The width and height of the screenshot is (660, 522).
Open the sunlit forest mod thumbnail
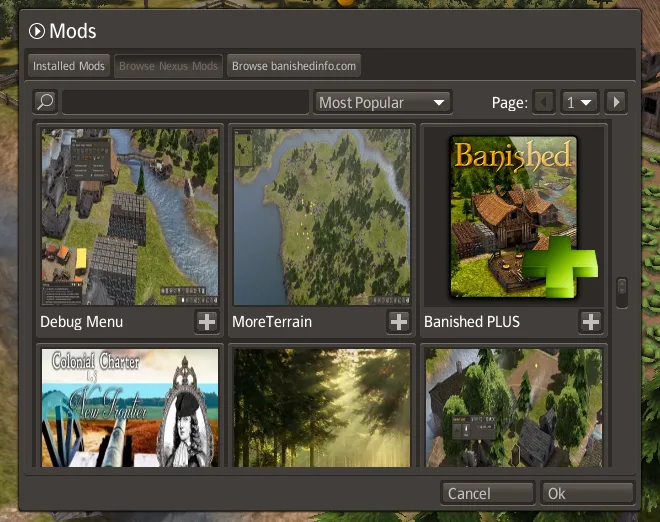coord(322,407)
